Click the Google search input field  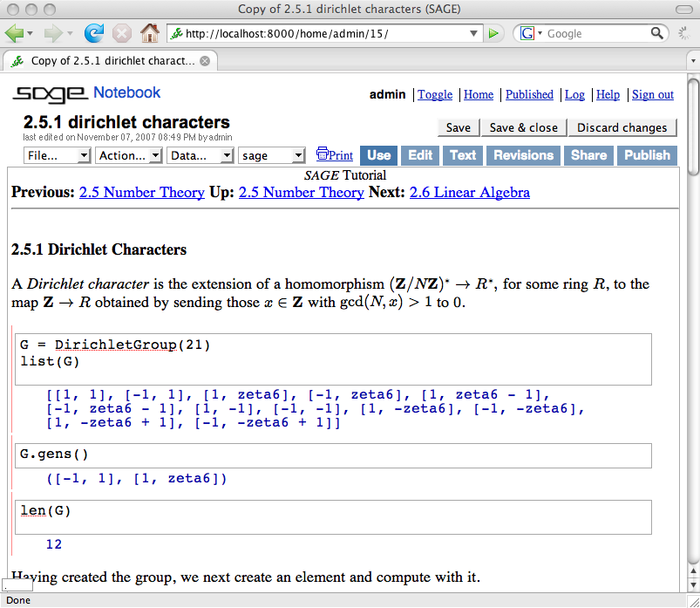[597, 33]
